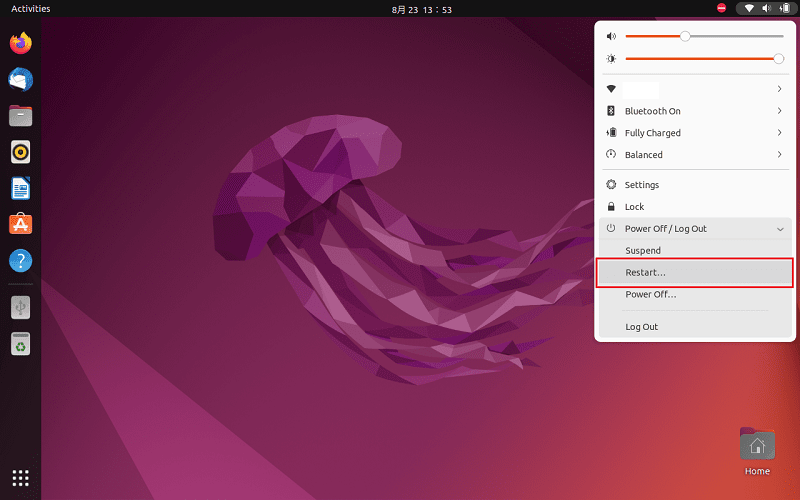
Task: Collapse the Power Off / Log Out section
Action: click(x=780, y=229)
